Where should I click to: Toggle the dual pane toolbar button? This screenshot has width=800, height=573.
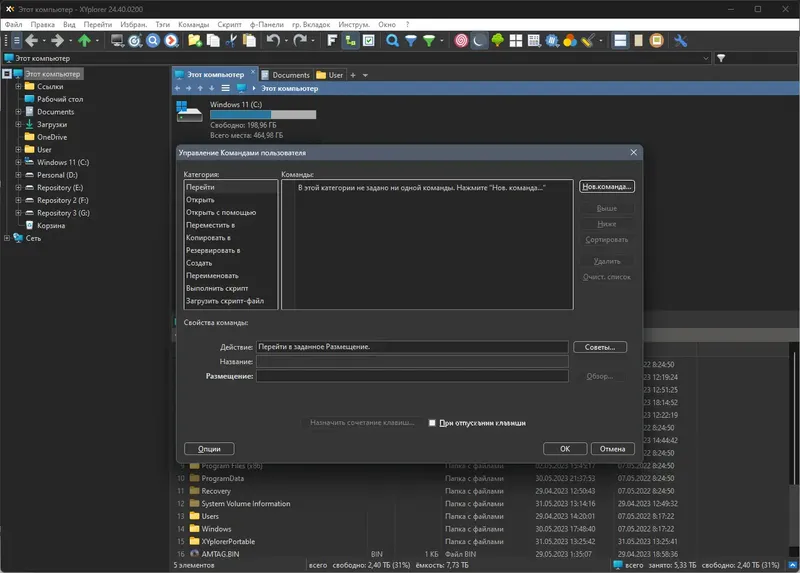tap(620, 41)
